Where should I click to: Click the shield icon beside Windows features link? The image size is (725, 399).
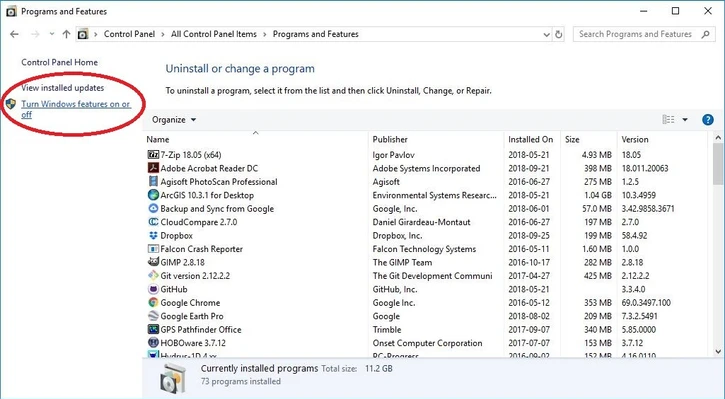pos(11,104)
